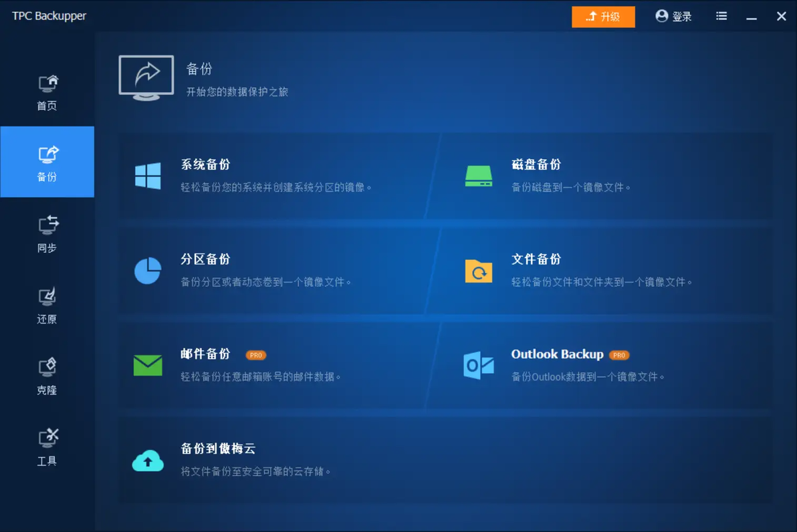Image resolution: width=797 pixels, height=532 pixels.
Task: Open the 工具 tools sidebar icon
Action: (47, 438)
